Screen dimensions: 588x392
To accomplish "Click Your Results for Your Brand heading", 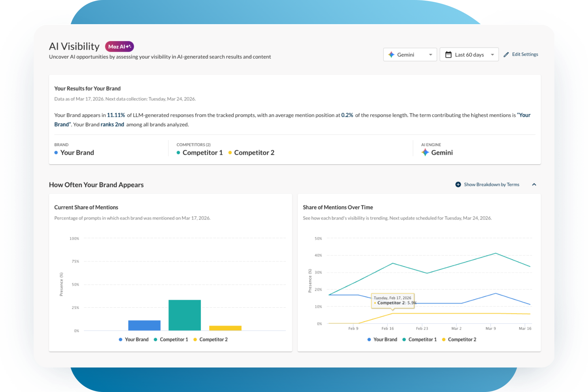I will [x=88, y=89].
